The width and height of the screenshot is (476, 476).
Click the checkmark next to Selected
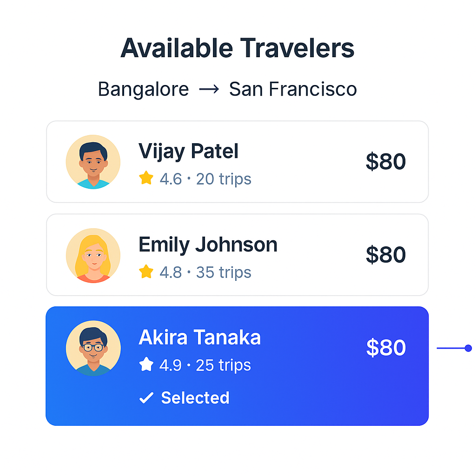coord(146,398)
